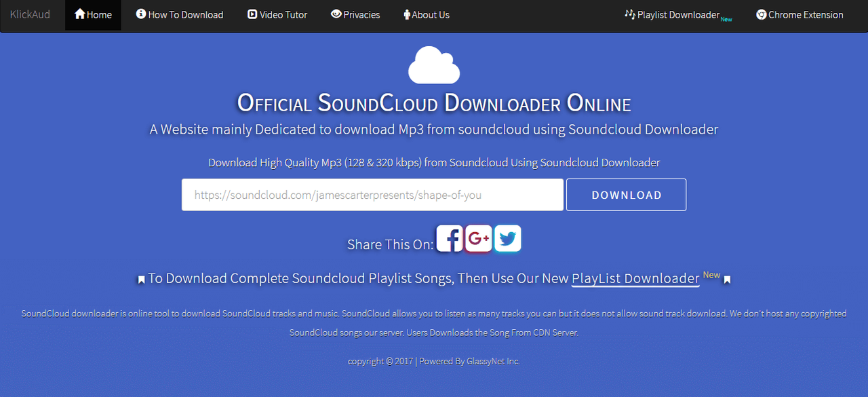Open the How To Download page
868x397 pixels.
coord(180,15)
